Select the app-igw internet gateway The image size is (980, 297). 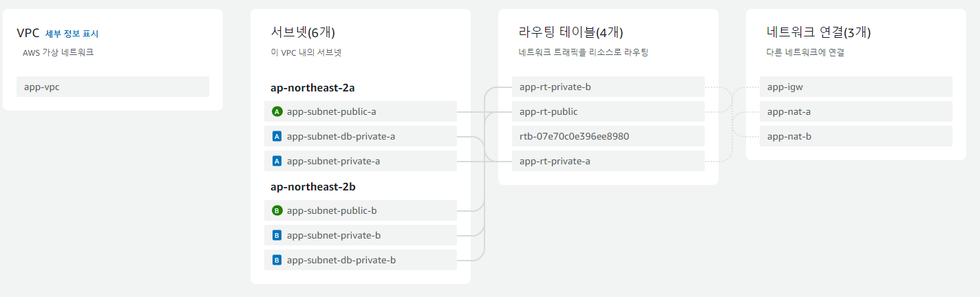tap(784, 87)
